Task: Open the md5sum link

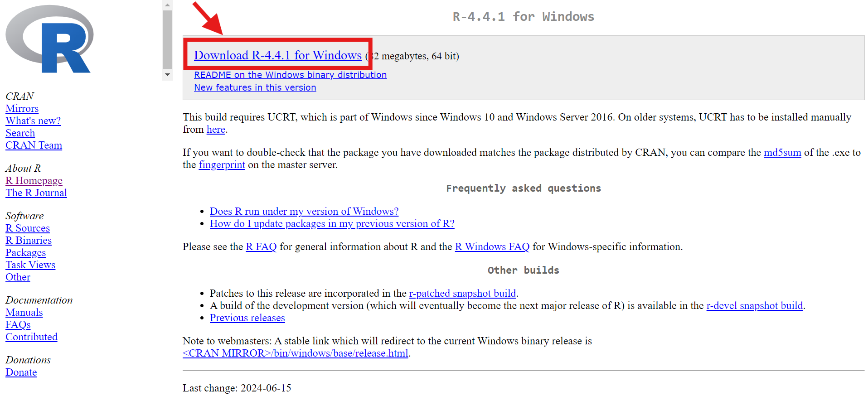Action: [x=782, y=153]
